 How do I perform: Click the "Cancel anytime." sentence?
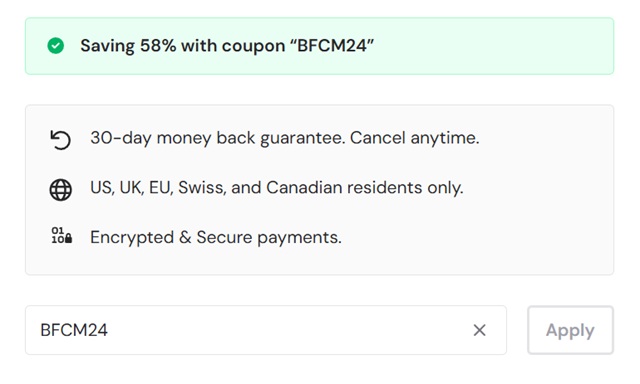tap(414, 138)
